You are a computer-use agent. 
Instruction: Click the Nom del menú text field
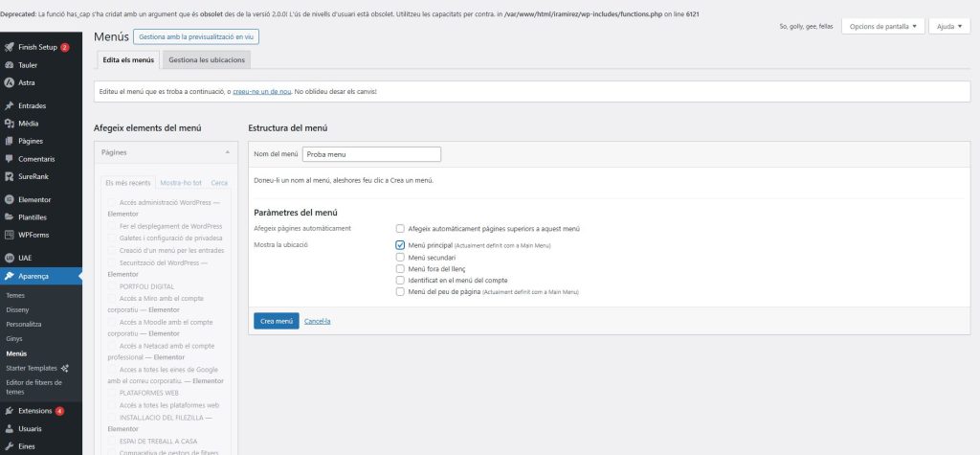(371, 154)
